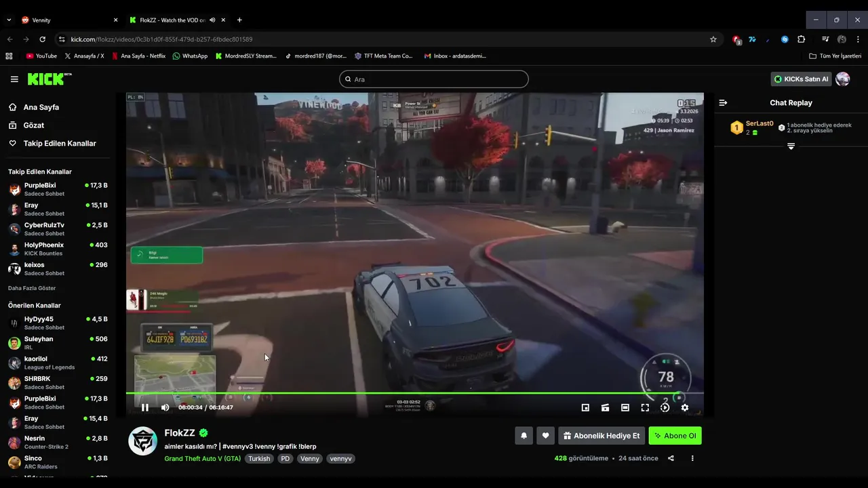
Task: Click the PD tag
Action: pos(285,459)
